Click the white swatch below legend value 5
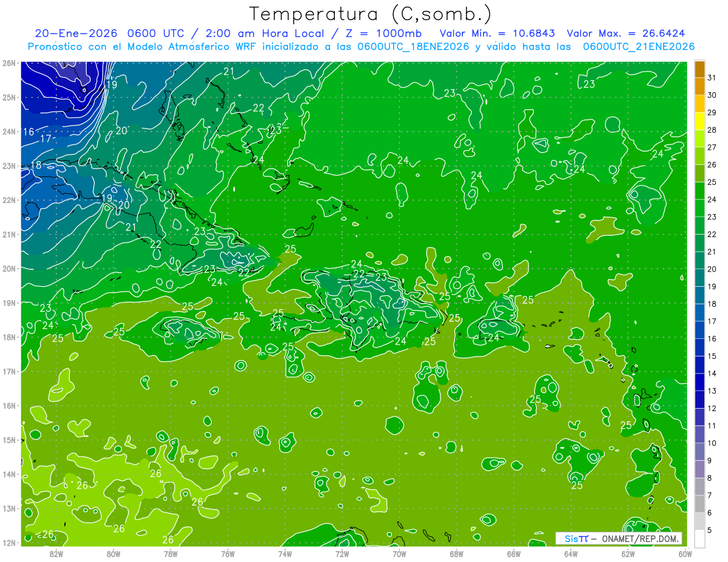The image size is (728, 562). click(x=699, y=538)
